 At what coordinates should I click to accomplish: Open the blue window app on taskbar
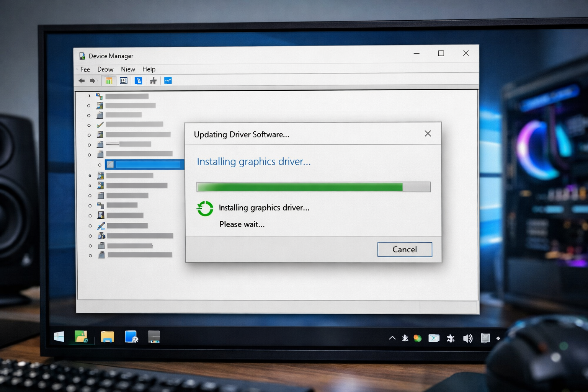point(131,337)
